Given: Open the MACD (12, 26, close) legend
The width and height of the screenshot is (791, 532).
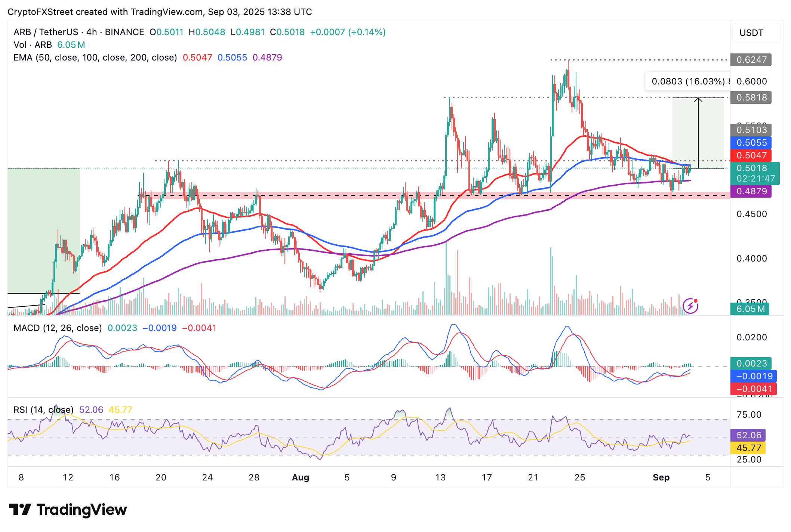Looking at the screenshot, I should [58, 328].
